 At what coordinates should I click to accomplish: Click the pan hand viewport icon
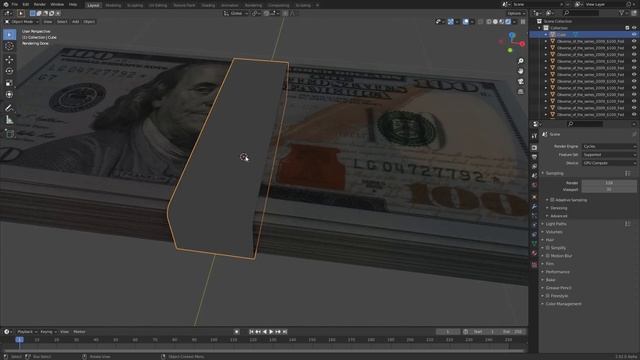point(521,71)
